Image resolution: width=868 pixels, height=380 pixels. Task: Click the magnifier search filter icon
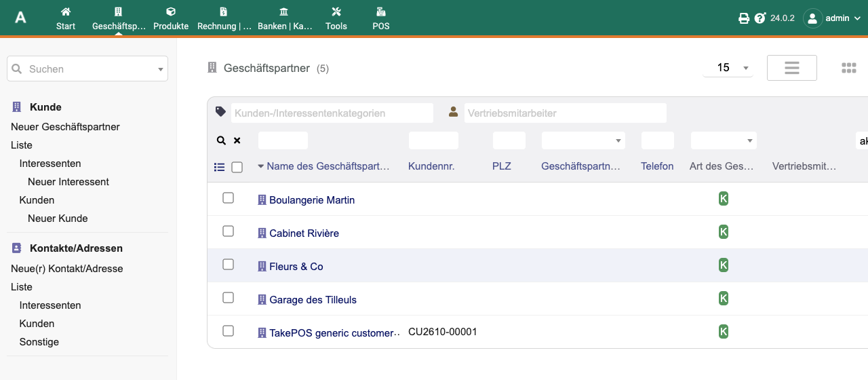click(221, 140)
